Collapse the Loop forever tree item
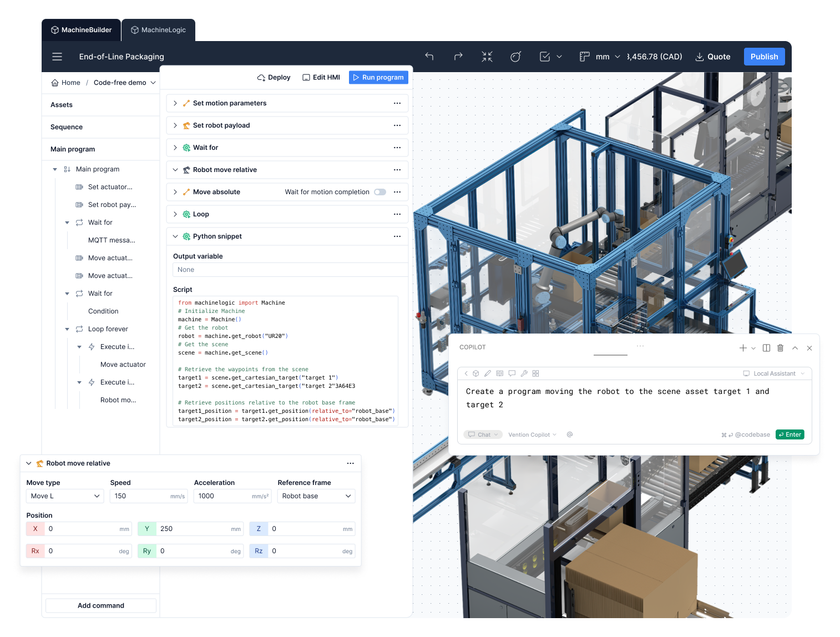Viewport: 840px width, 637px height. [x=67, y=329]
